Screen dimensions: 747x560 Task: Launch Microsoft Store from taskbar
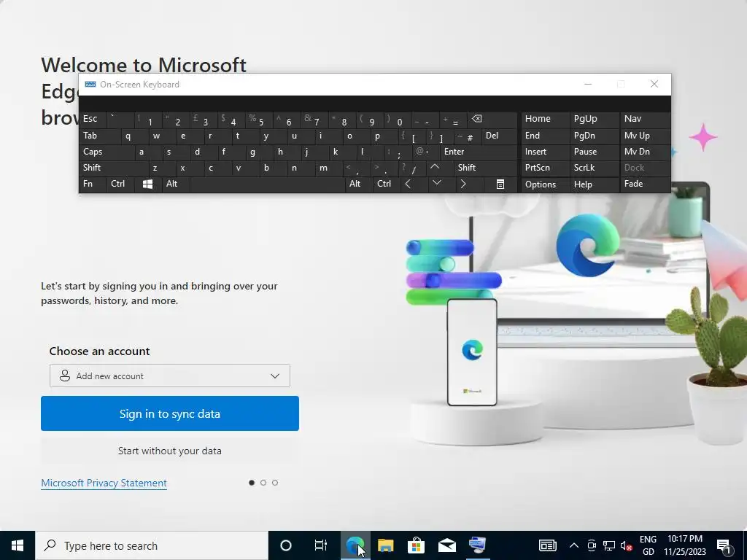[x=416, y=545]
